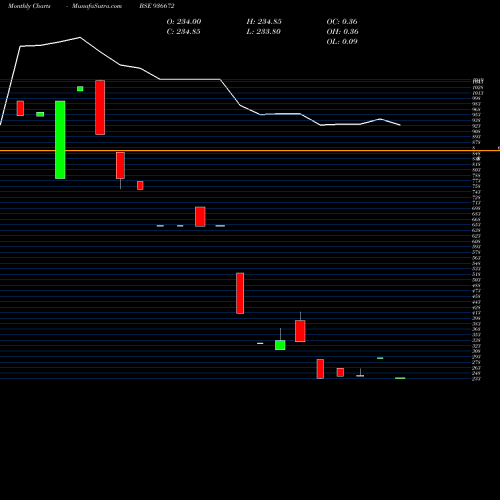Click the 'OC: 0.36' value
Screen dimensions: 500x500
342,22
